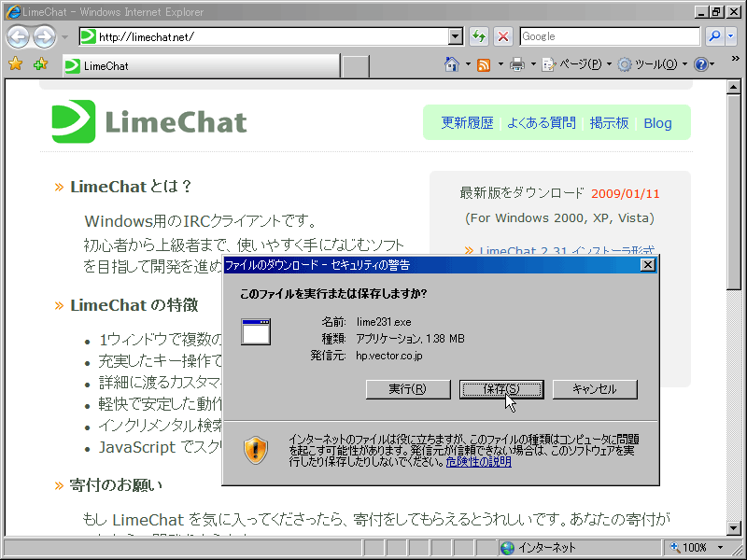
Task: Click the 2009/01/11 release date text
Action: click(625, 194)
